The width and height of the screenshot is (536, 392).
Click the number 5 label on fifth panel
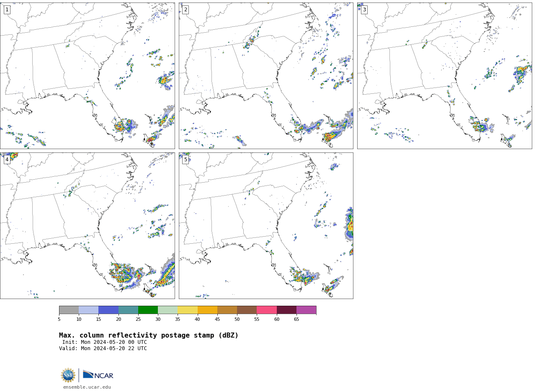click(x=186, y=160)
